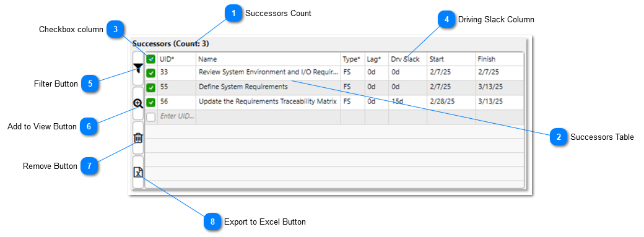Click the '15d' Drv Slack cell
The width and height of the screenshot is (644, 237).
pos(408,102)
